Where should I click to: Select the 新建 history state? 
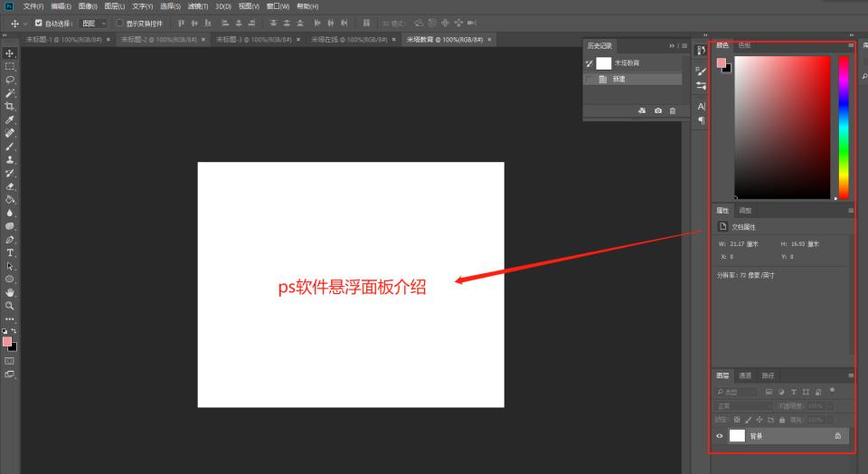tap(633, 80)
